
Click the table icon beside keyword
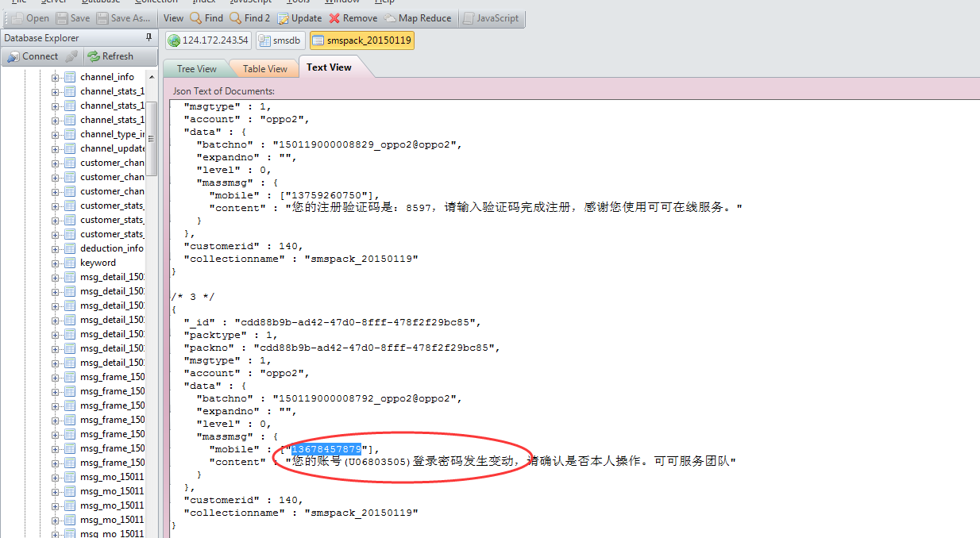pos(70,263)
